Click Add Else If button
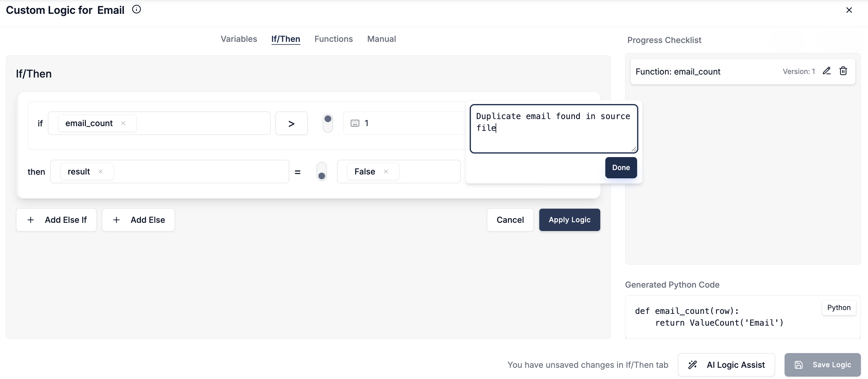 pos(56,220)
